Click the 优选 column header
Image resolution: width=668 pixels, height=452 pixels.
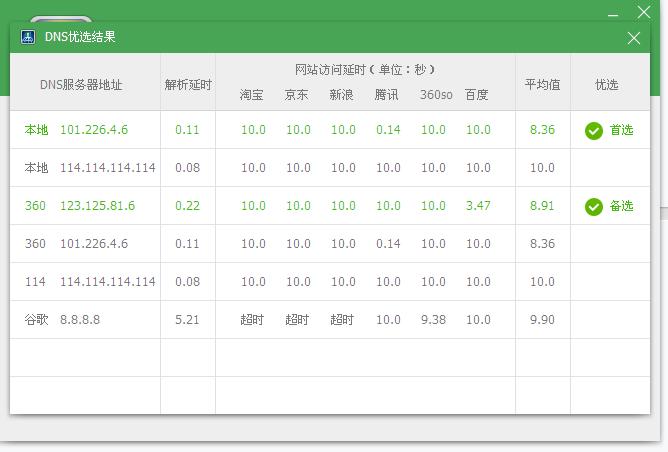(607, 84)
